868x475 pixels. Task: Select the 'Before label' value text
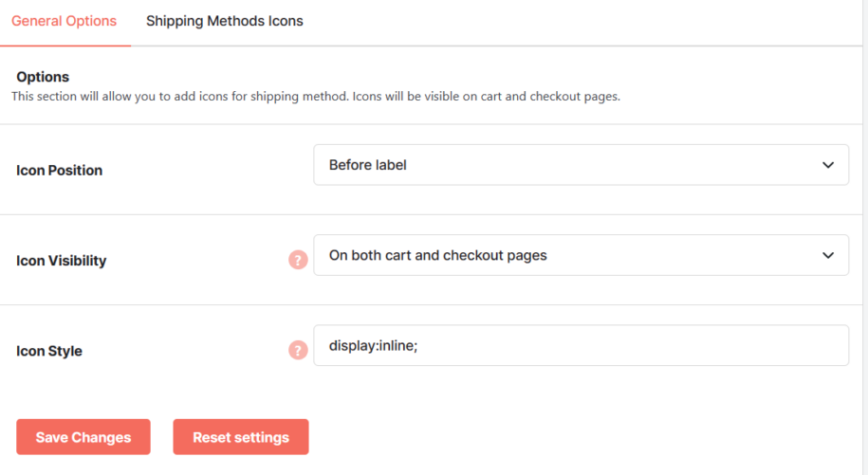[367, 165]
